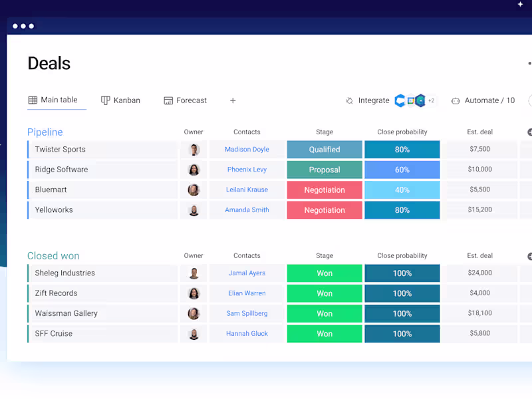Select the Sheleg Industries deal name
This screenshot has height=399, width=532.
coord(65,273)
